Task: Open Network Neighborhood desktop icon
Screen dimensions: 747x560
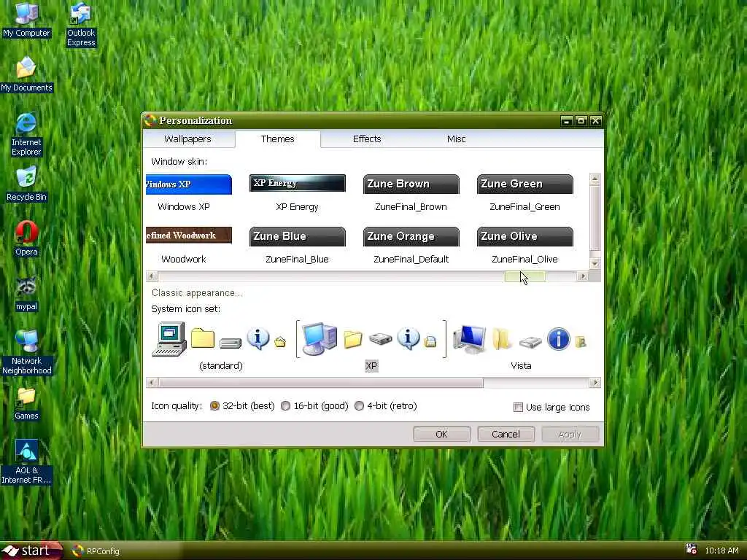Action: [x=27, y=352]
